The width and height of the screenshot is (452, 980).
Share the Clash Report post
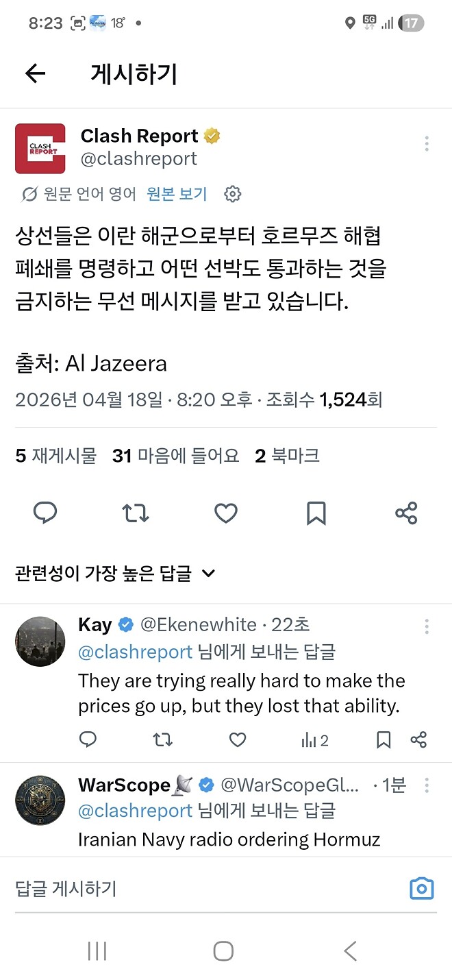(x=406, y=513)
